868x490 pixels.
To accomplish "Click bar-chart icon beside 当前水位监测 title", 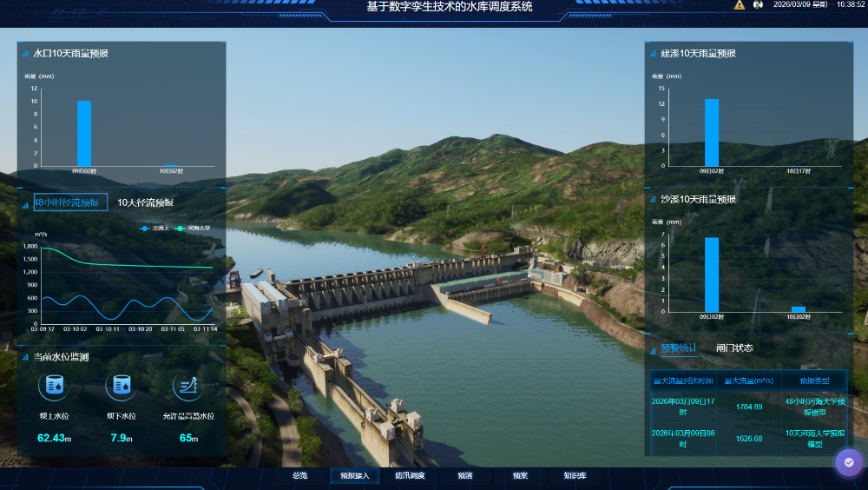I will [x=25, y=357].
